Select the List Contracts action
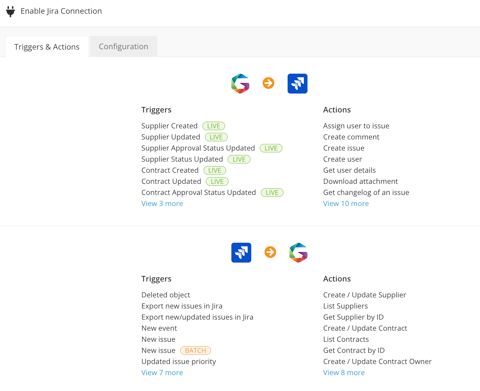The image size is (480, 391). pyautogui.click(x=346, y=339)
